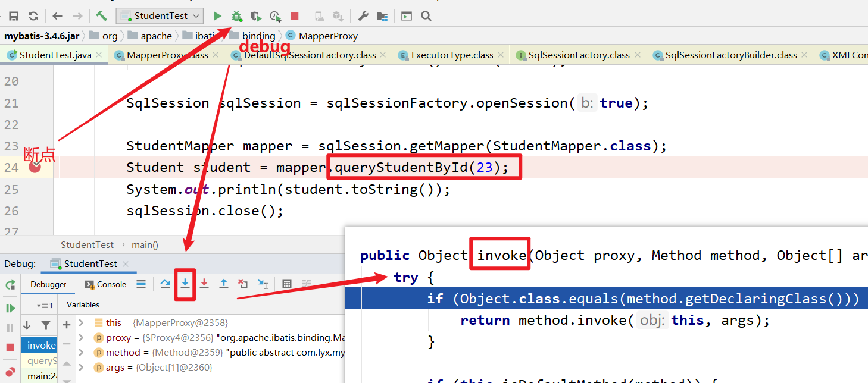Click the frames filter funnel icon
Screen dimensions: 868x383
point(46,325)
